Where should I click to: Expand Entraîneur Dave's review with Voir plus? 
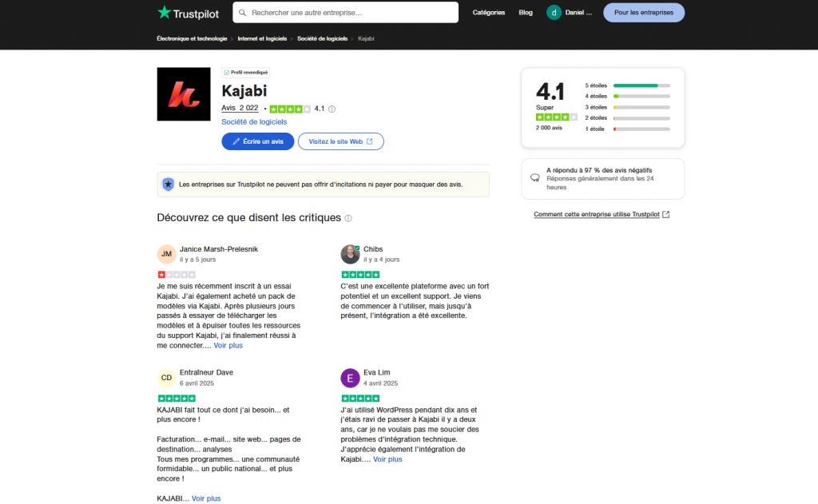206,498
